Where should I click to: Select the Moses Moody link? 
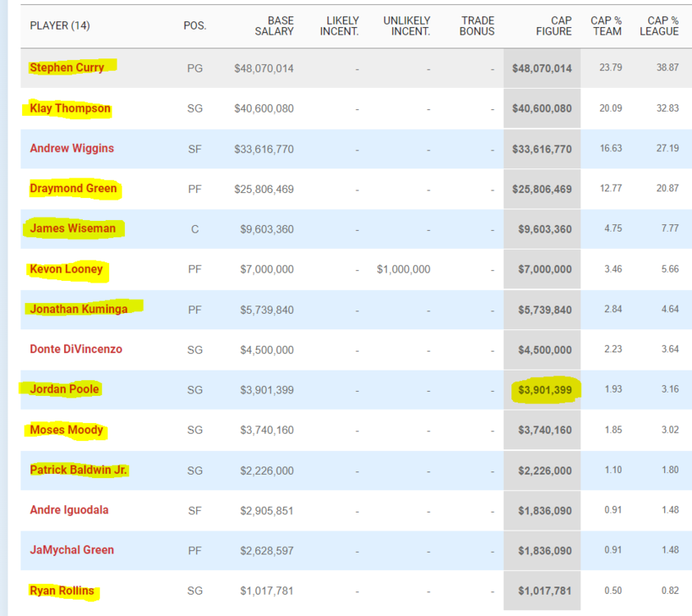pos(66,430)
